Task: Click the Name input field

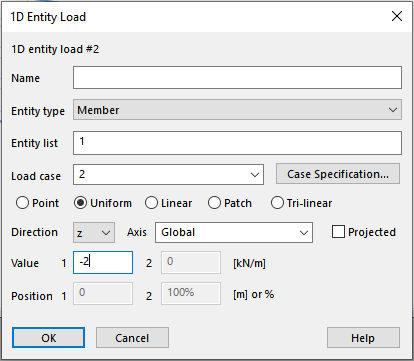Action: [x=237, y=78]
